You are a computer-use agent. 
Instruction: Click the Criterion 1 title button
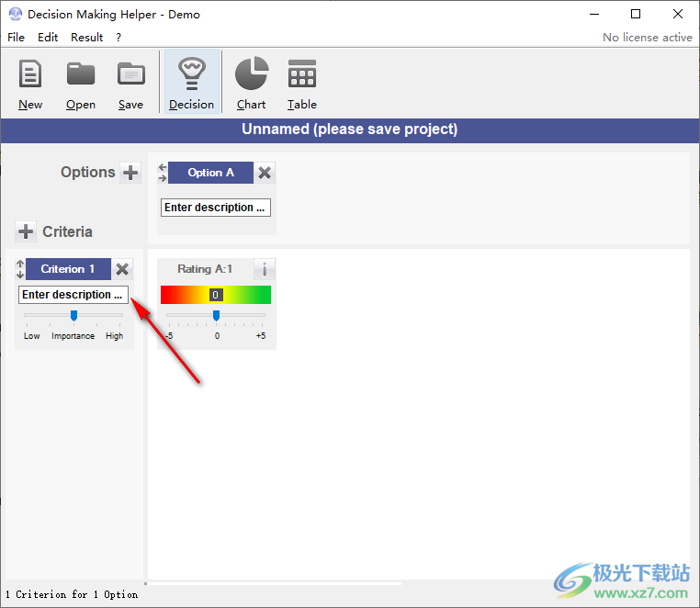[68, 269]
